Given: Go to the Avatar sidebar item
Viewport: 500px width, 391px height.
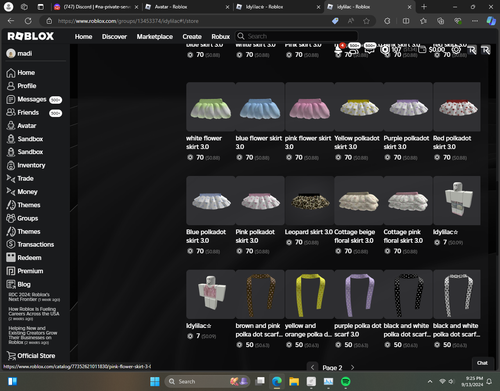Looking at the screenshot, I should pos(21,126).
